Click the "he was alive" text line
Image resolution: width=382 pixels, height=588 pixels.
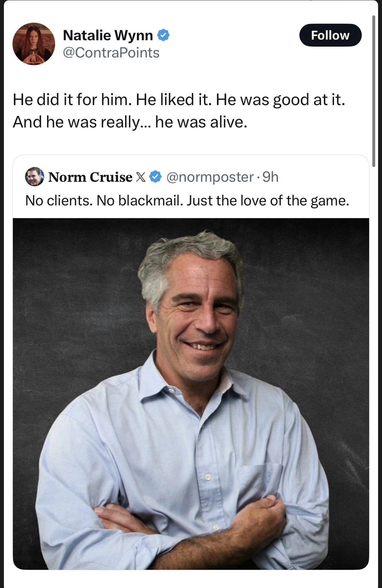pos(130,122)
